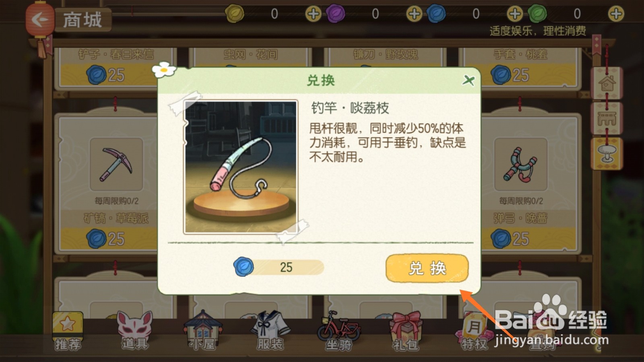Select the mushroom icon on side panel
Image resolution: width=644 pixels, height=362 pixels.
coord(607,154)
